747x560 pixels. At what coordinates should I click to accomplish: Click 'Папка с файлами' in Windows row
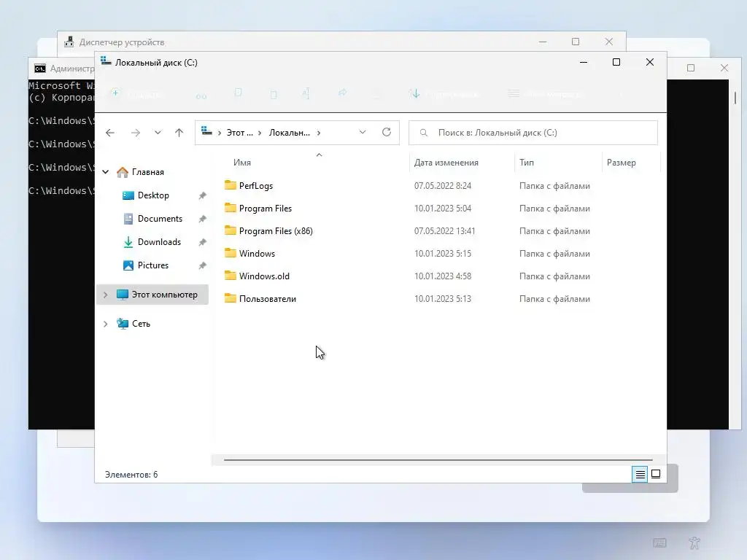pos(554,254)
